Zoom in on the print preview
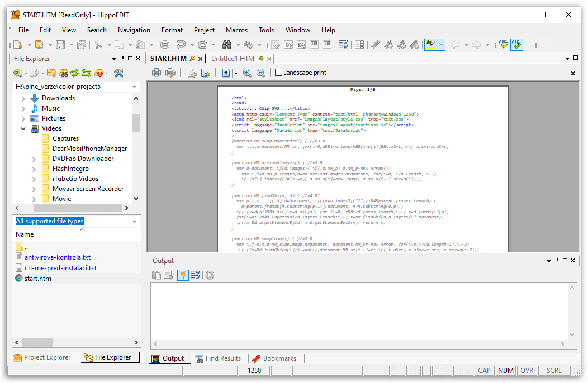Screen dimensions: 588x383 247,73
